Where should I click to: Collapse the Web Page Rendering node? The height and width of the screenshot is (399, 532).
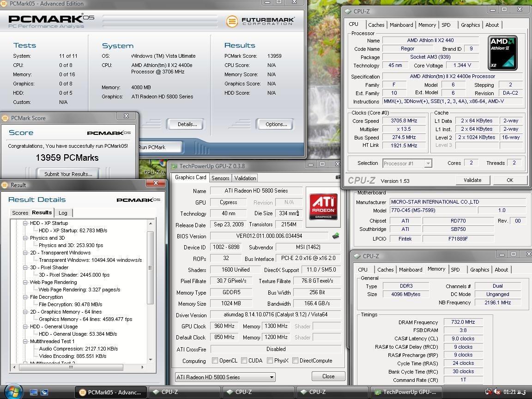click(x=25, y=282)
